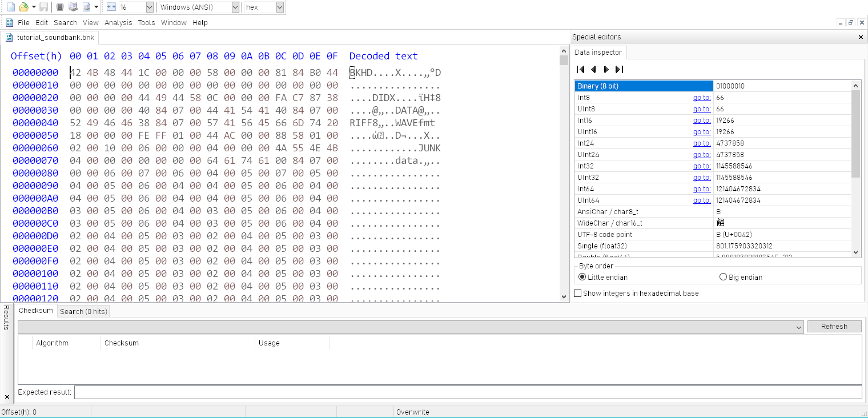
Task: Switch to the Checksum tab
Action: pos(36,311)
